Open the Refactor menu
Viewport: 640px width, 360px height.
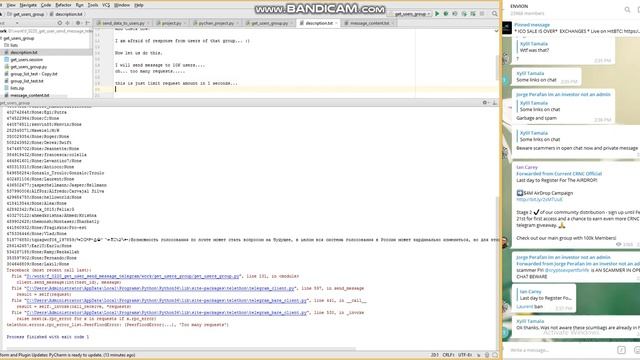(x=63, y=5)
